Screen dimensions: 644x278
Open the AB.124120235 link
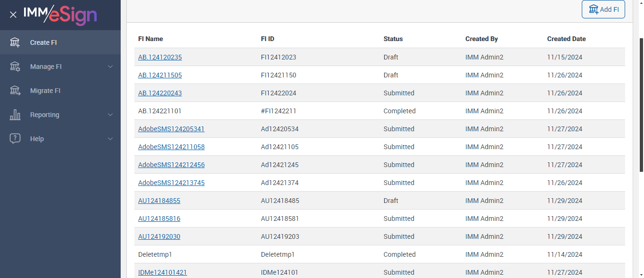[160, 57]
